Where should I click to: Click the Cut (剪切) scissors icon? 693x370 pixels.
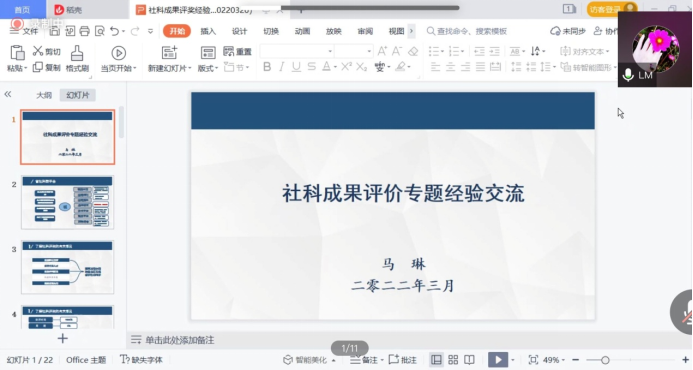[38, 51]
